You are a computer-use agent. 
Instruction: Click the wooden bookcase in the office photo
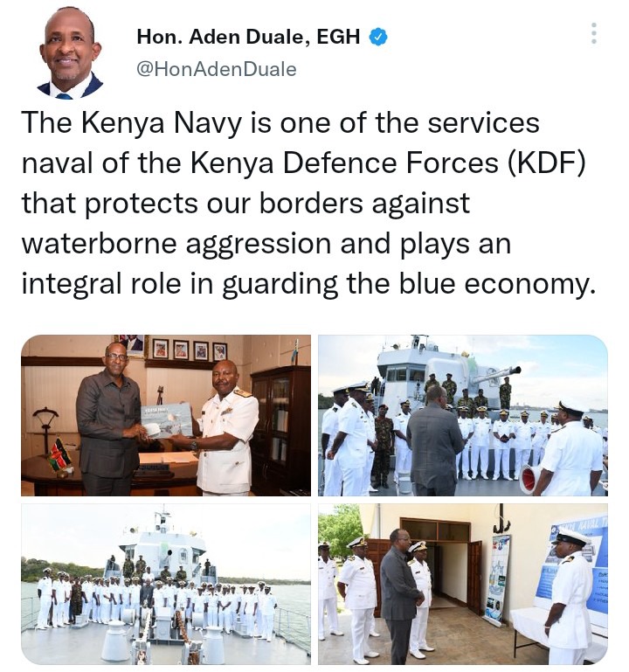coord(280,428)
